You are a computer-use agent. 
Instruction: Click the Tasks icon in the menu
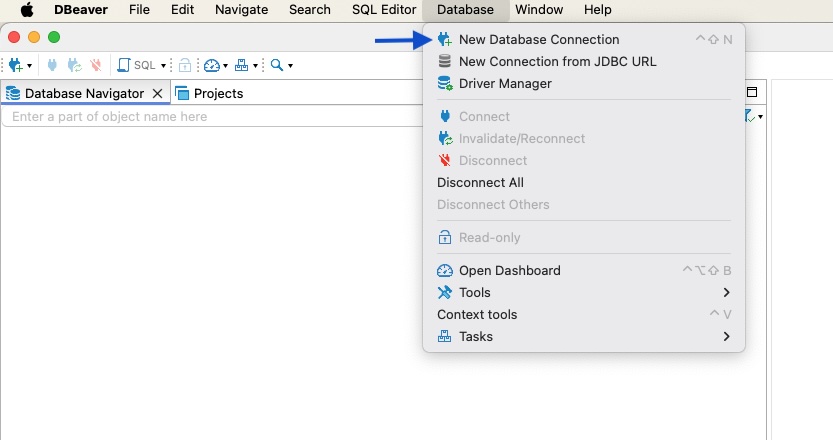point(445,336)
